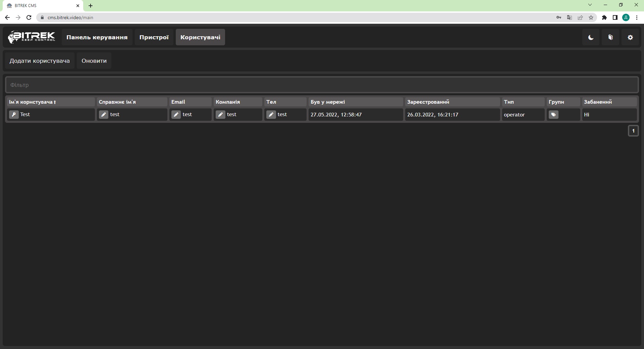The image size is (644, 349).
Task: Sort by Ім'я користувача column header
Action: (33, 102)
